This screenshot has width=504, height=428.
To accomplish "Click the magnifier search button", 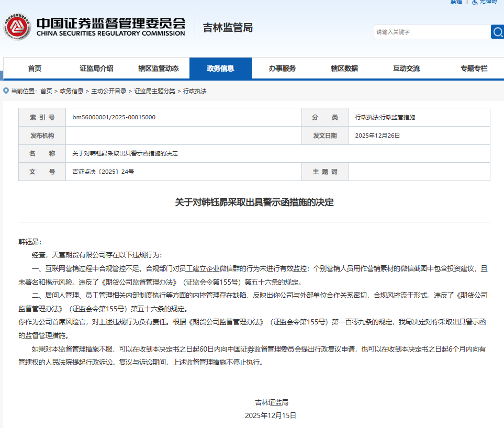I will pos(497,32).
